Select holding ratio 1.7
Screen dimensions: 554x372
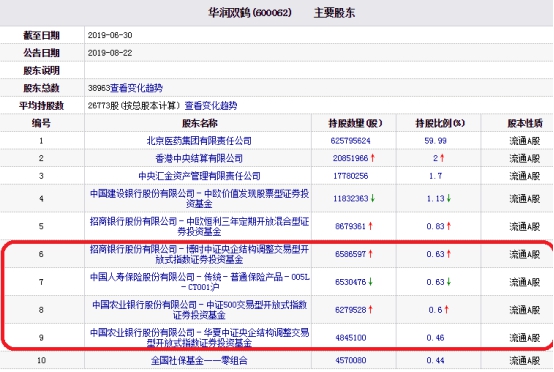(435, 176)
